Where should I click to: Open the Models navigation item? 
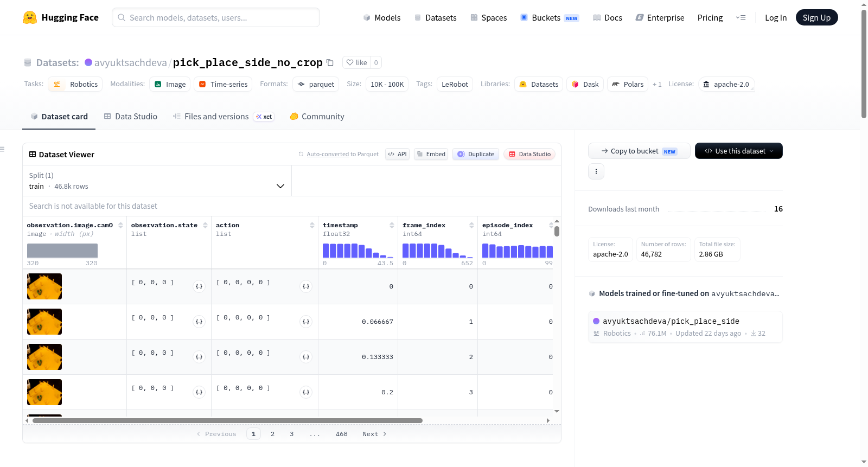click(382, 17)
